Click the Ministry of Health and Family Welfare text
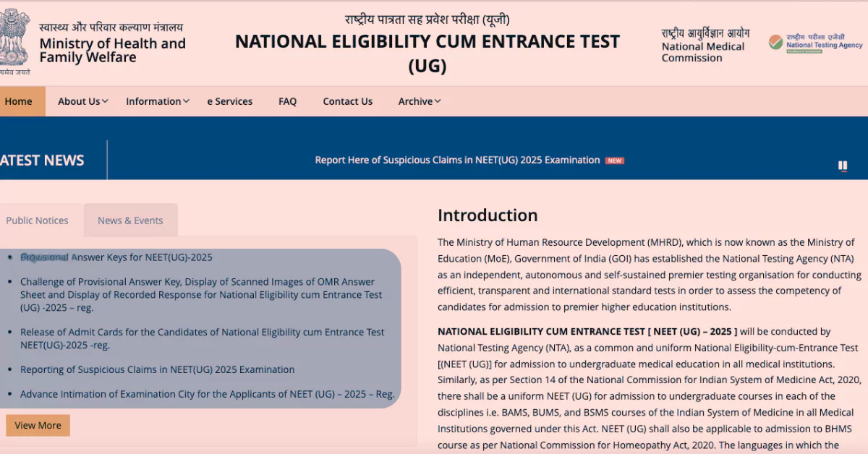Image resolution: width=868 pixels, height=454 pixels. tap(112, 50)
